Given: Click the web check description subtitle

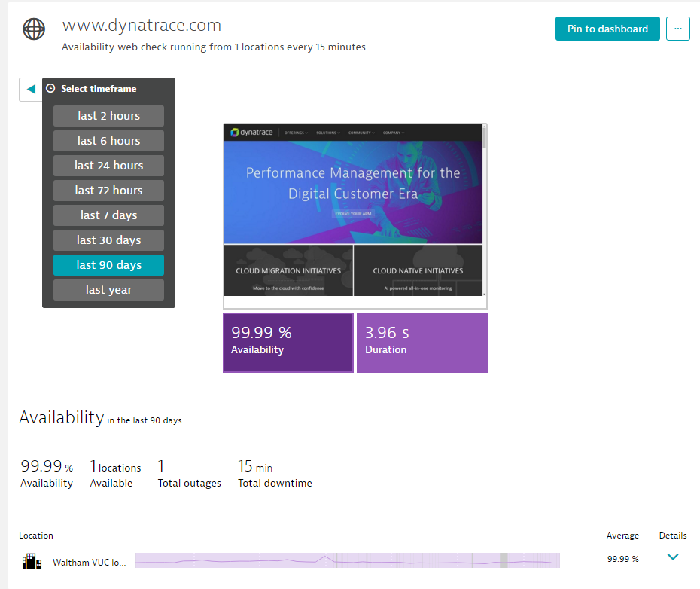Looking at the screenshot, I should [214, 47].
